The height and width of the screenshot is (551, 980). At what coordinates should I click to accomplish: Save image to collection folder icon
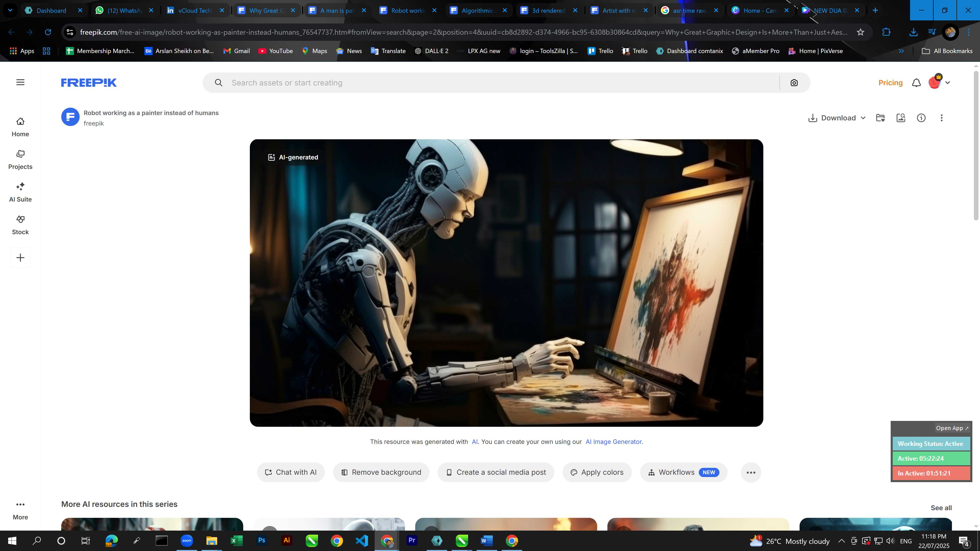[x=880, y=118]
